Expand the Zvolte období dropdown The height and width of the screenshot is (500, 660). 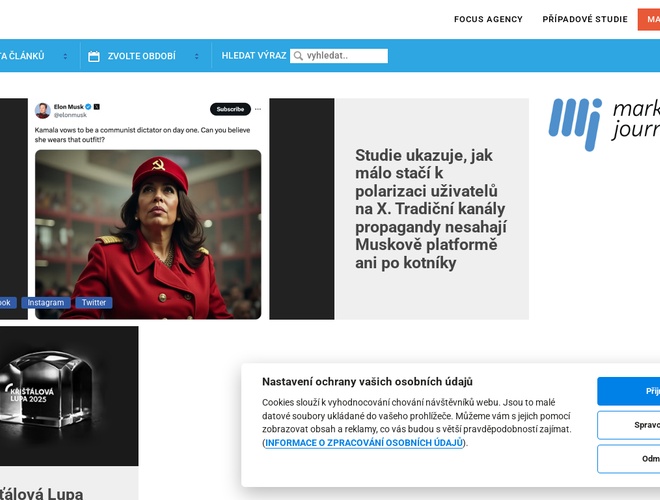[197, 56]
